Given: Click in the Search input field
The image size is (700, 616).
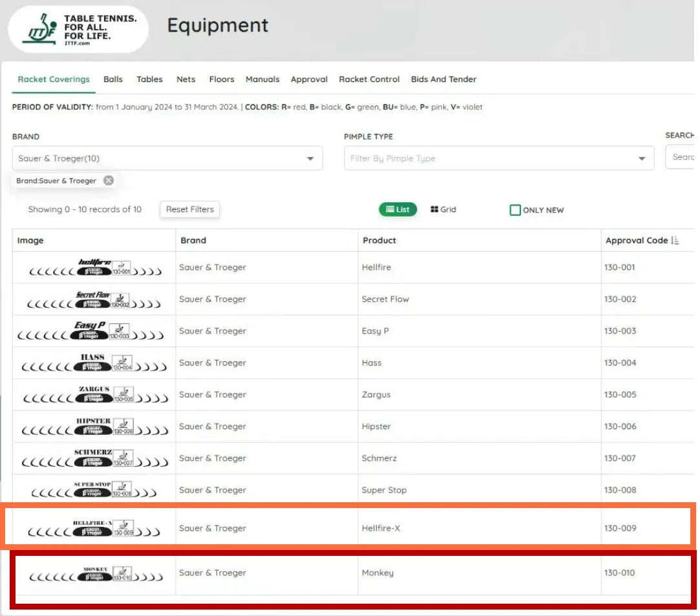Looking at the screenshot, I should pyautogui.click(x=682, y=157).
